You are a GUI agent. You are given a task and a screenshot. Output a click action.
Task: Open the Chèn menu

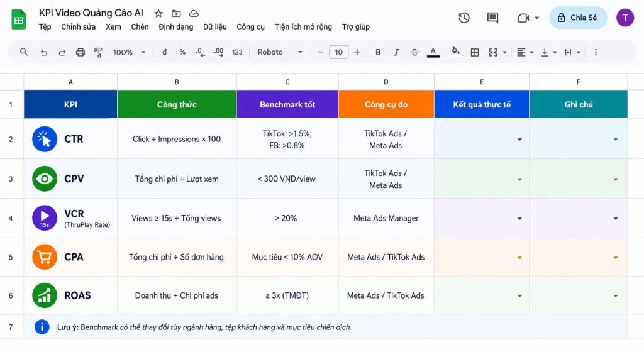click(x=140, y=26)
